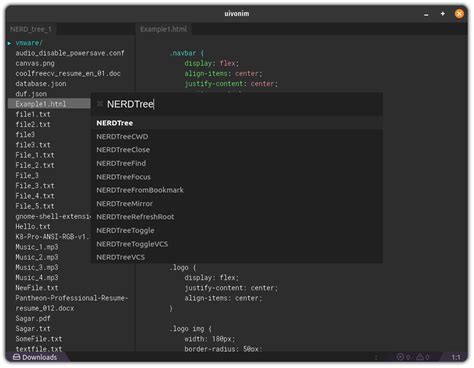This screenshot has width=474, height=368.
Task: Select the K8-Pro-ANSI-RGB-v1 file
Action: [x=53, y=237]
